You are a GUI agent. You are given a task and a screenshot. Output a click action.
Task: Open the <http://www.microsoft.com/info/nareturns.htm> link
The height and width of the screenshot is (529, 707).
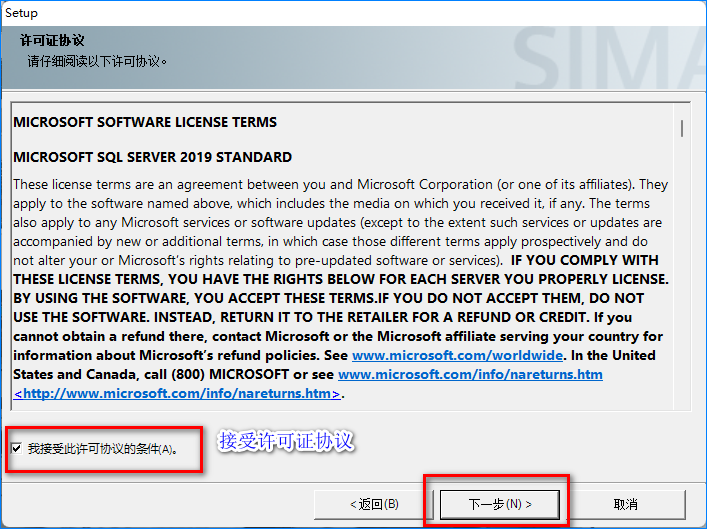[177, 393]
